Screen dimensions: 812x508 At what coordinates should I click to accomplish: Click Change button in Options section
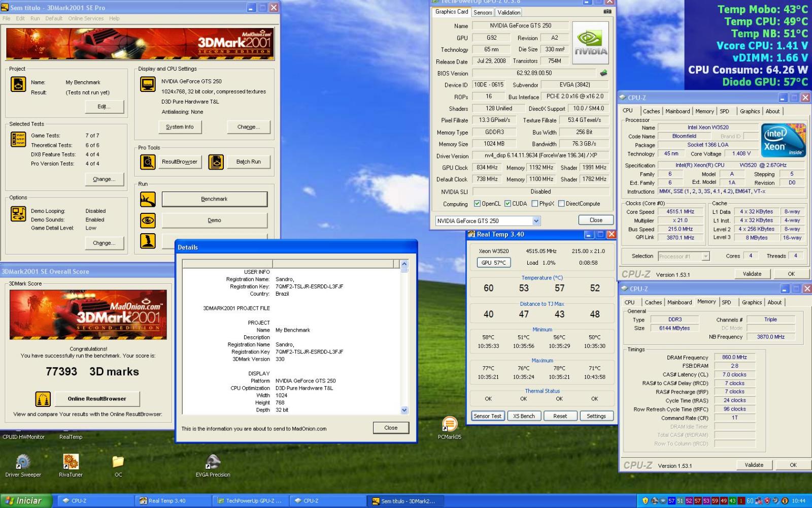pyautogui.click(x=104, y=243)
